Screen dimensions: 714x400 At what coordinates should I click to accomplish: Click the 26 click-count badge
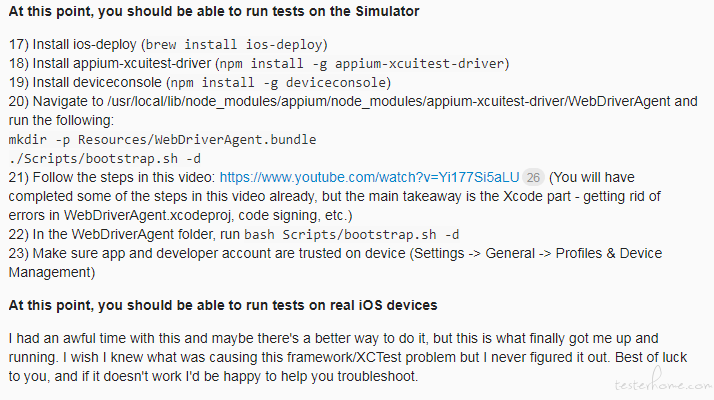[x=533, y=177]
